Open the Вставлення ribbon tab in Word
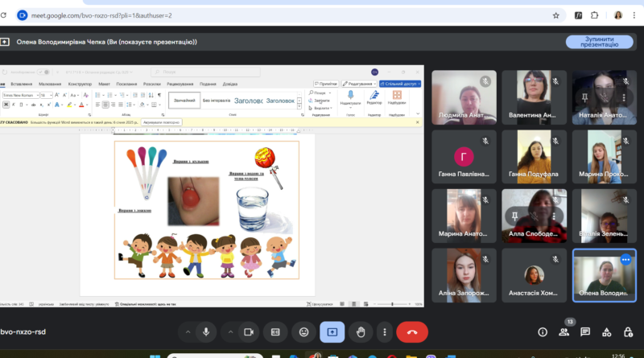Image resolution: width=644 pixels, height=358 pixels. 22,84
